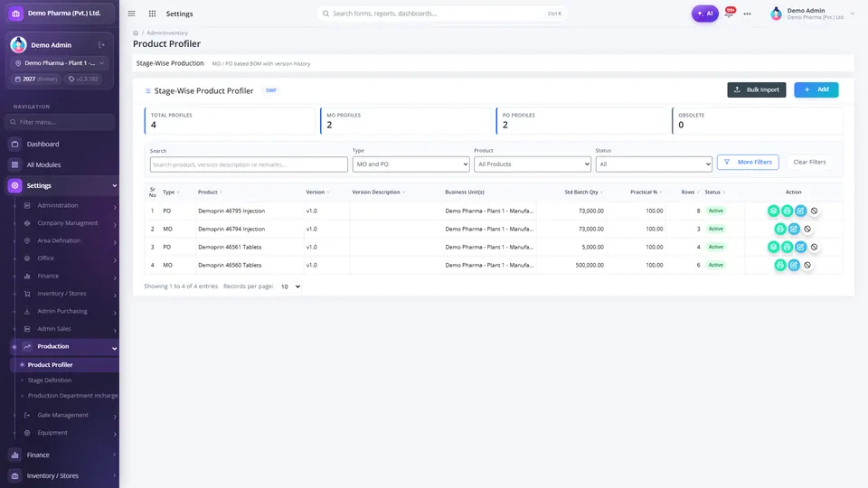Click Clear Filters
This screenshot has width=868, height=488.
tap(809, 162)
